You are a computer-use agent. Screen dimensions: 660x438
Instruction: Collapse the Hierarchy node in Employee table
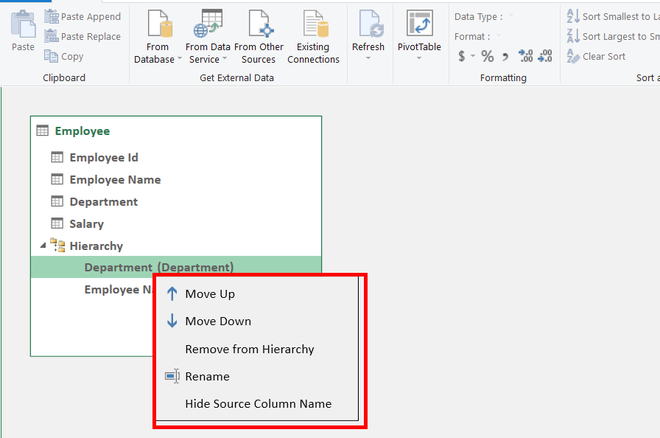[x=42, y=246]
